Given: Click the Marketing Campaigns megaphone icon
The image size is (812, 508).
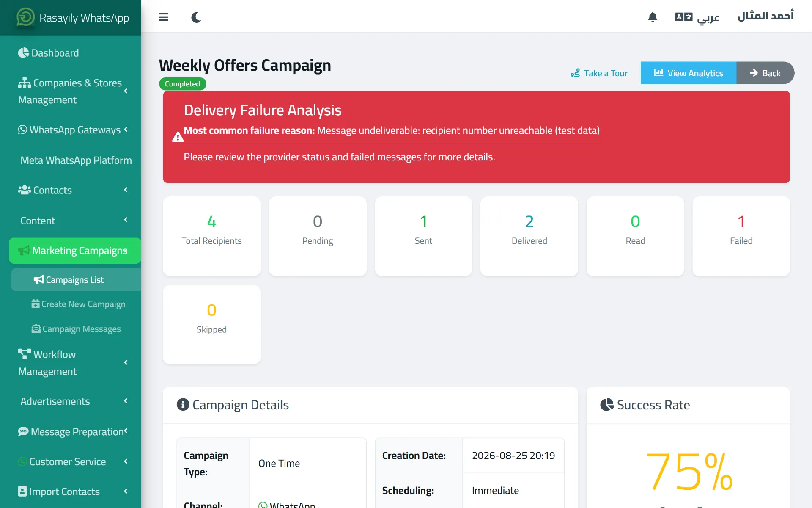Looking at the screenshot, I should tap(24, 251).
